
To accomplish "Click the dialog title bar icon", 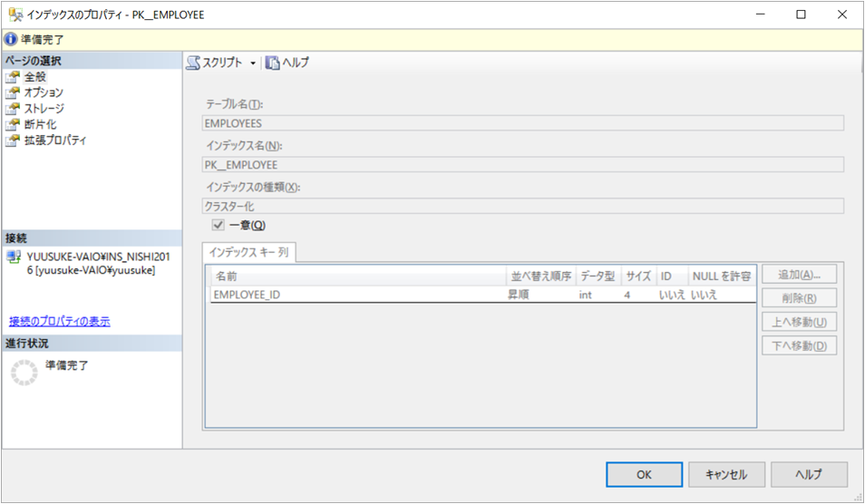I will (15, 15).
